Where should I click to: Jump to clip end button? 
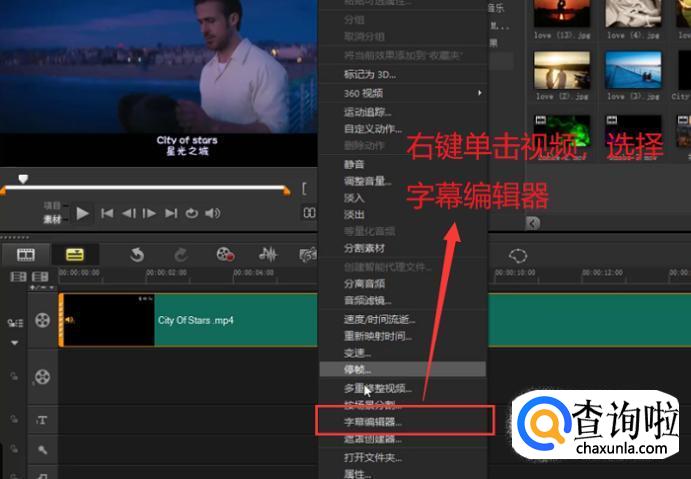click(171, 213)
